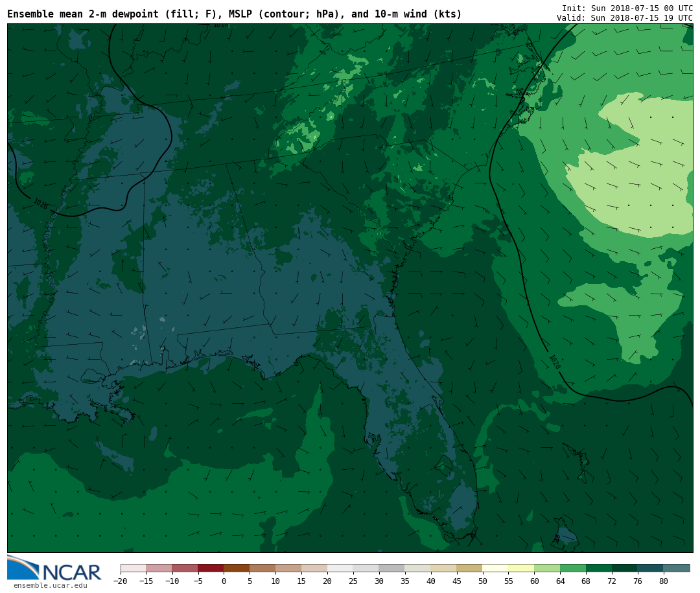Pick the medium green swatch between 64 and 68
Screen dimensions: 700x593
click(x=573, y=568)
